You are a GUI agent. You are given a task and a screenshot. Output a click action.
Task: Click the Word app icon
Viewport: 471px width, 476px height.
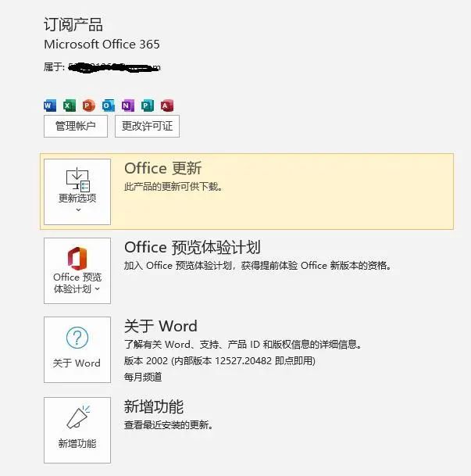click(x=50, y=106)
